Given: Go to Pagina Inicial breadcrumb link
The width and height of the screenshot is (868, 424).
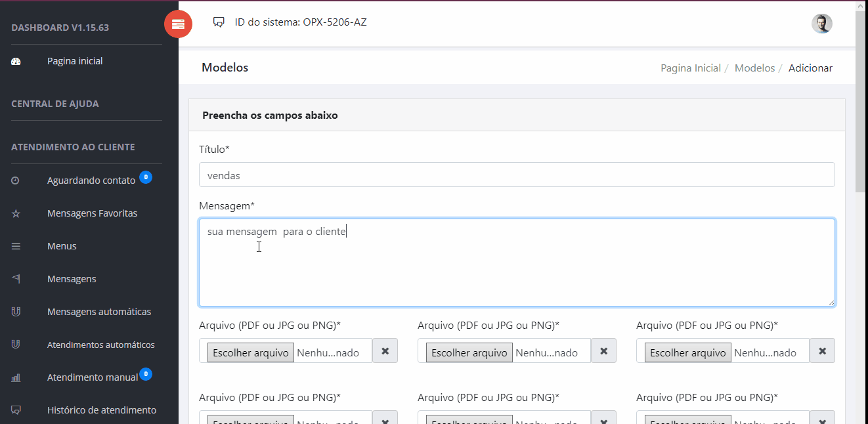Looking at the screenshot, I should pos(690,68).
